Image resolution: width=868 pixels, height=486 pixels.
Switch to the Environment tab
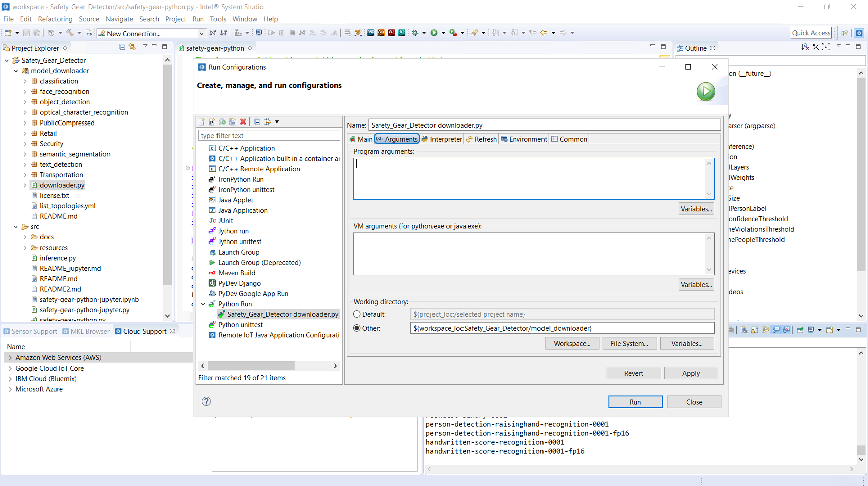pyautogui.click(x=524, y=139)
